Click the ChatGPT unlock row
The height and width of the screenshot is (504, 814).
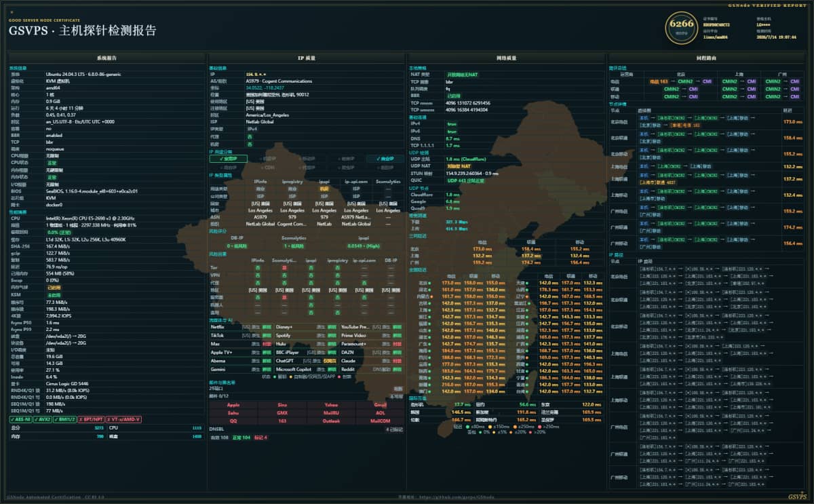pos(307,361)
